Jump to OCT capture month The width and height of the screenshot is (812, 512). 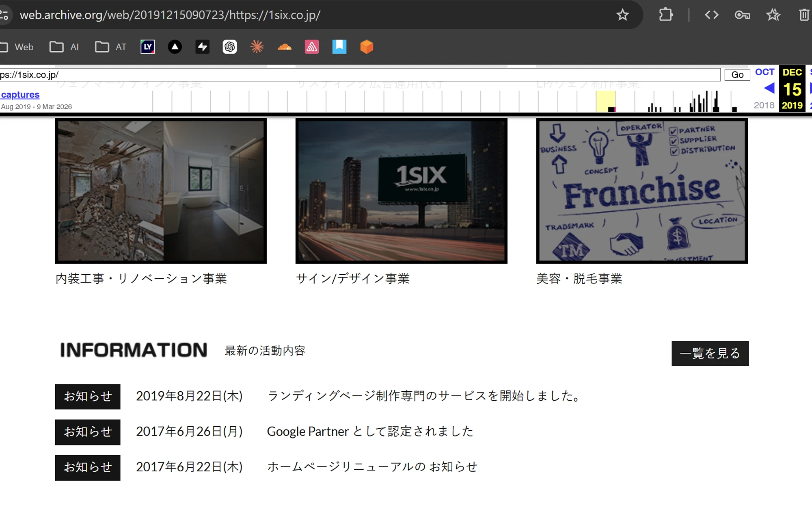point(765,72)
